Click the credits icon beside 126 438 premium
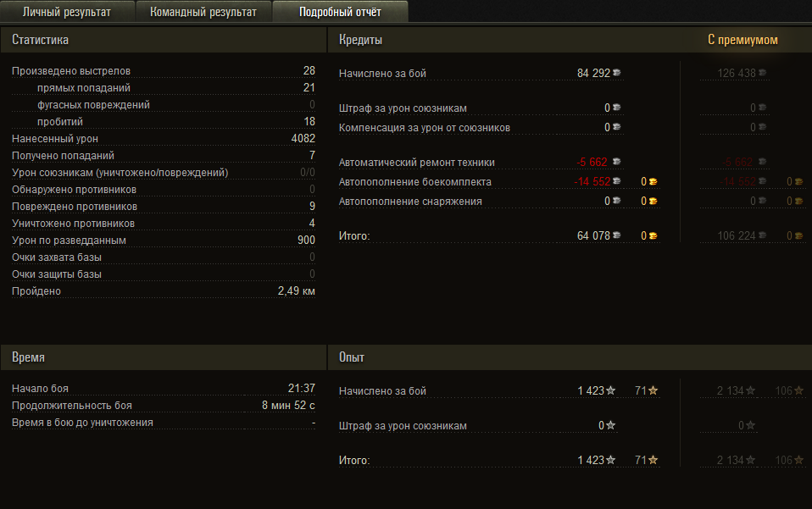 762,73
